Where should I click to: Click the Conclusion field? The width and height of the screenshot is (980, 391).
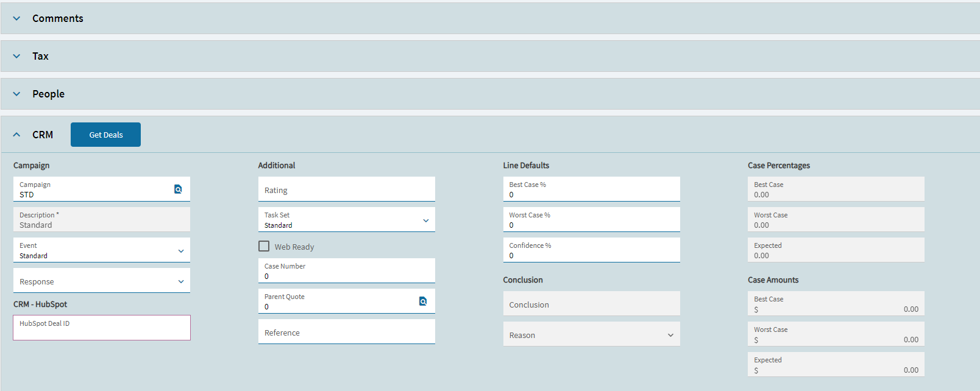point(592,303)
